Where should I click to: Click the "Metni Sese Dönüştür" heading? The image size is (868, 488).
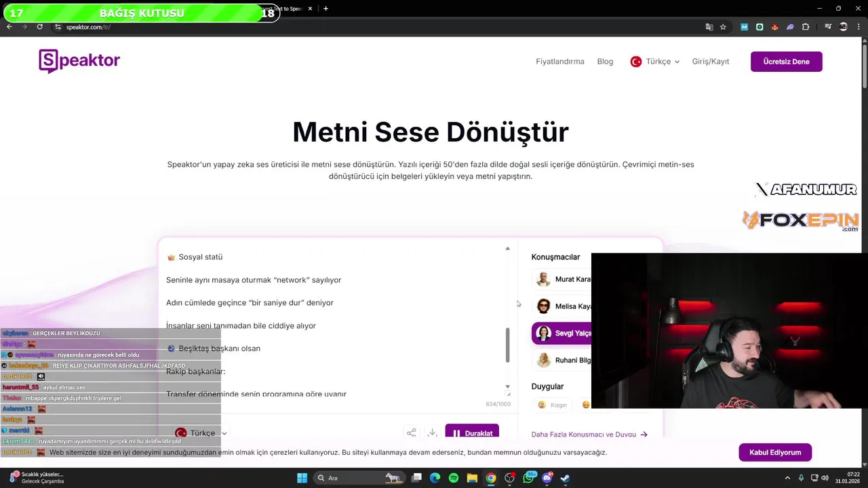point(431,131)
